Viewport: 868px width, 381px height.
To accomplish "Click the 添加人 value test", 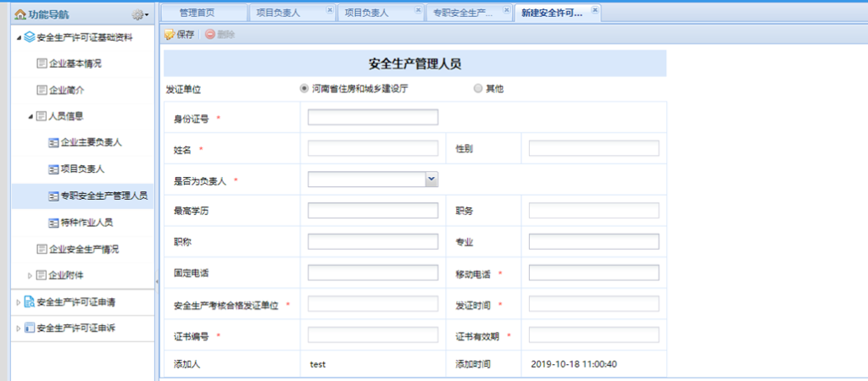I will [317, 364].
